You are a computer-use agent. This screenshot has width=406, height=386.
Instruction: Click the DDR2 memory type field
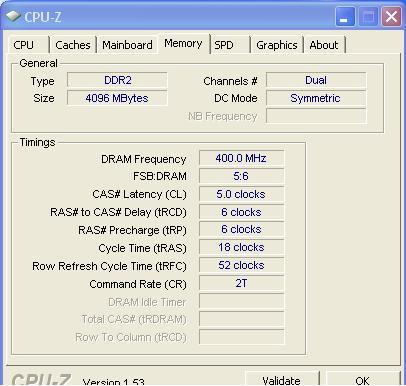click(x=117, y=80)
